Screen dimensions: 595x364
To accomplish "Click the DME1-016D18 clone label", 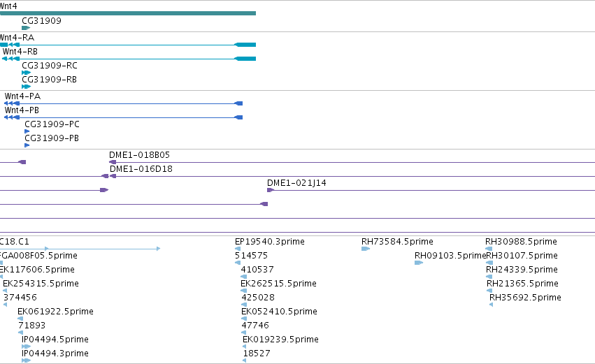I will (141, 169).
